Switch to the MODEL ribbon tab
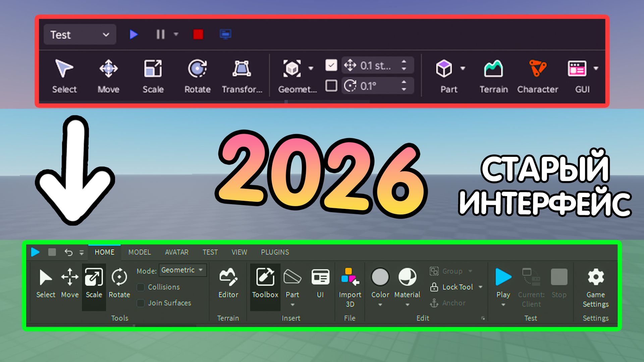 tap(140, 252)
